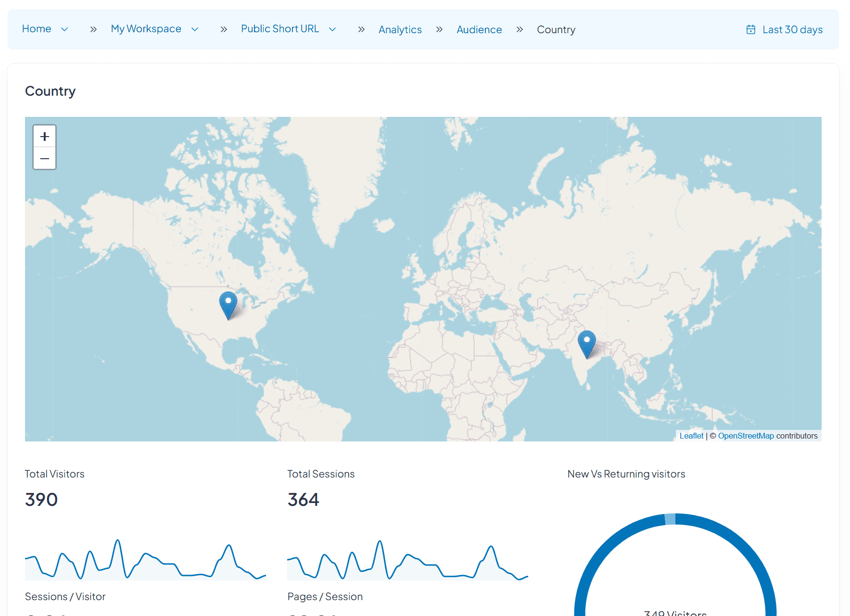Screen dimensions: 850x616
Task: Click the Total Sessions label
Action: (321, 474)
